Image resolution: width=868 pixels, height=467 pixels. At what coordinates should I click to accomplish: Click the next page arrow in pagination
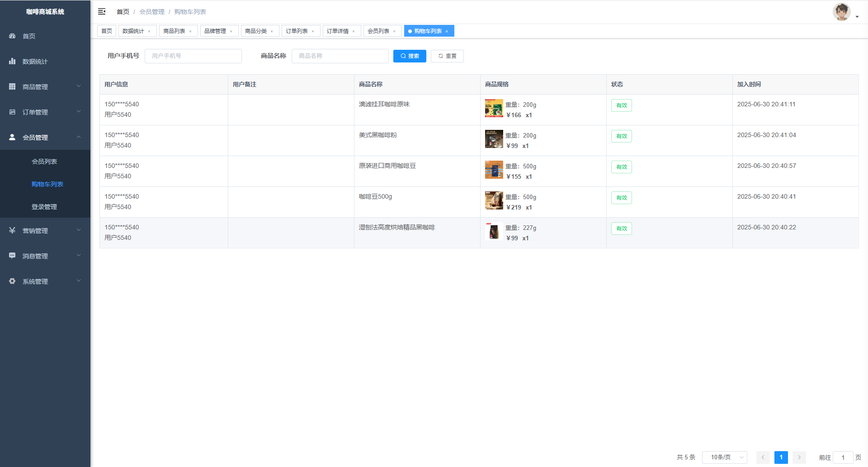(799, 457)
